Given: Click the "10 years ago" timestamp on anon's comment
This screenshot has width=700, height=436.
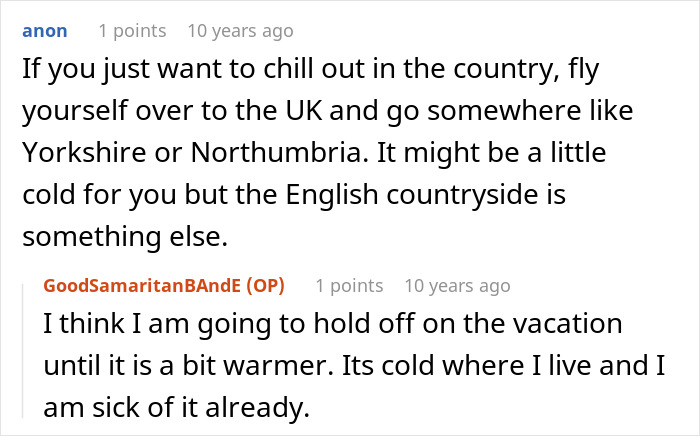Looking at the screenshot, I should pos(240,30).
